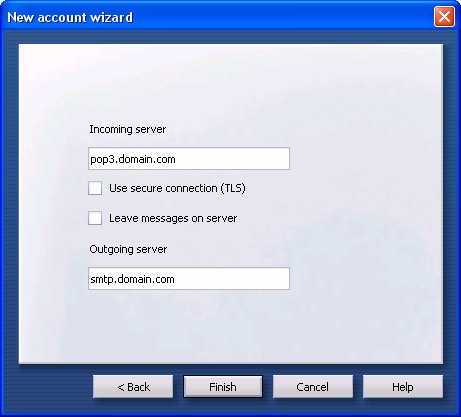This screenshot has height=417, width=461.
Task: Enable the Use secure connection (TLS) checkbox
Action: pos(95,188)
